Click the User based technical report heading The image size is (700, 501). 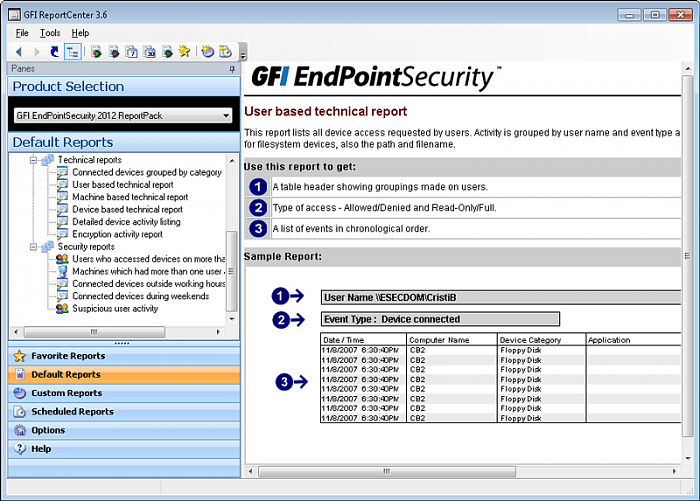325,112
